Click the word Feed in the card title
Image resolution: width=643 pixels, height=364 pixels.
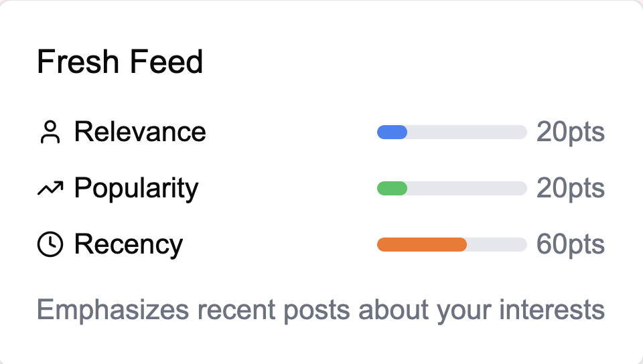pos(166,63)
